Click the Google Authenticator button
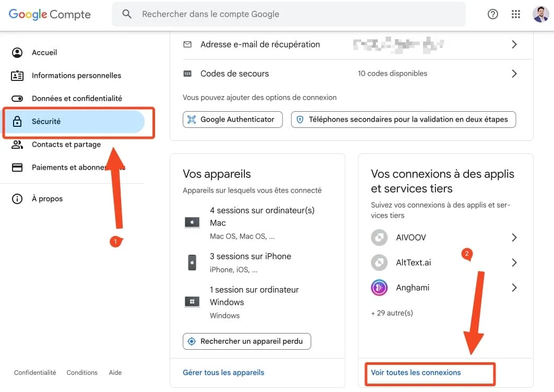 [232, 120]
